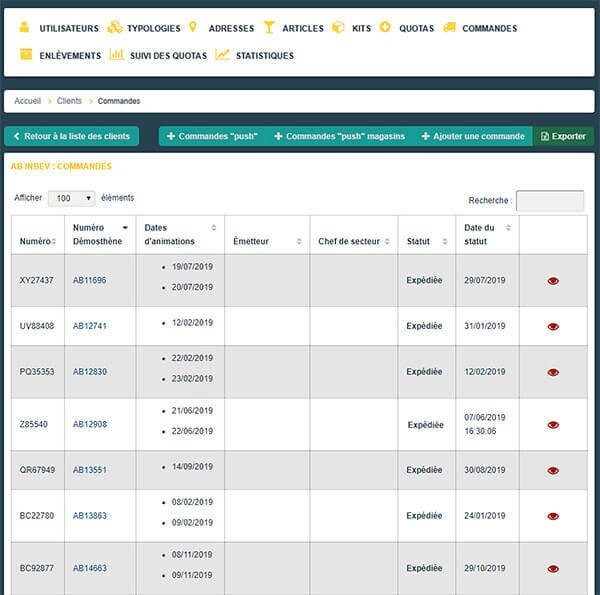The height and width of the screenshot is (595, 600).
Task: Sort by Dates d'animations column
Action: (180, 235)
